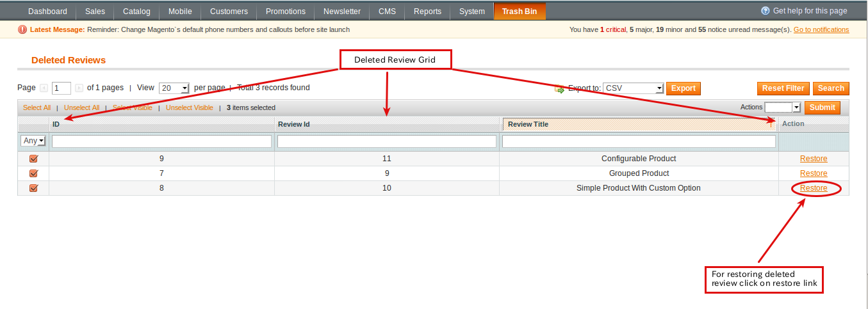The image size is (868, 309).
Task: Click the Export button
Action: pyautogui.click(x=684, y=88)
